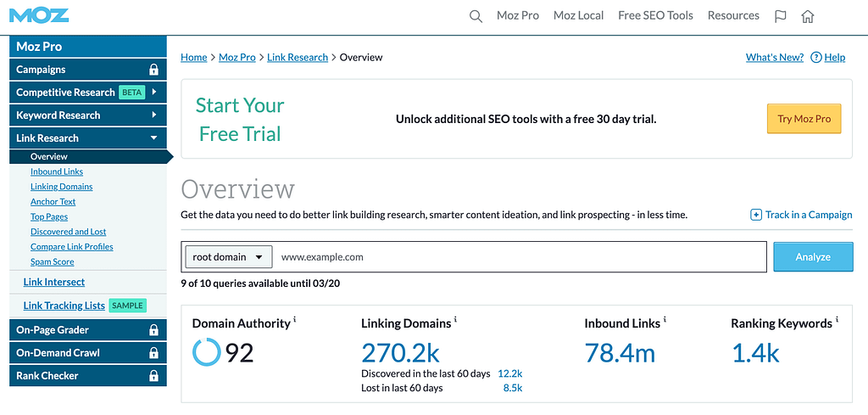This screenshot has height=415, width=868.
Task: Click the Moz logo
Action: tap(39, 15)
